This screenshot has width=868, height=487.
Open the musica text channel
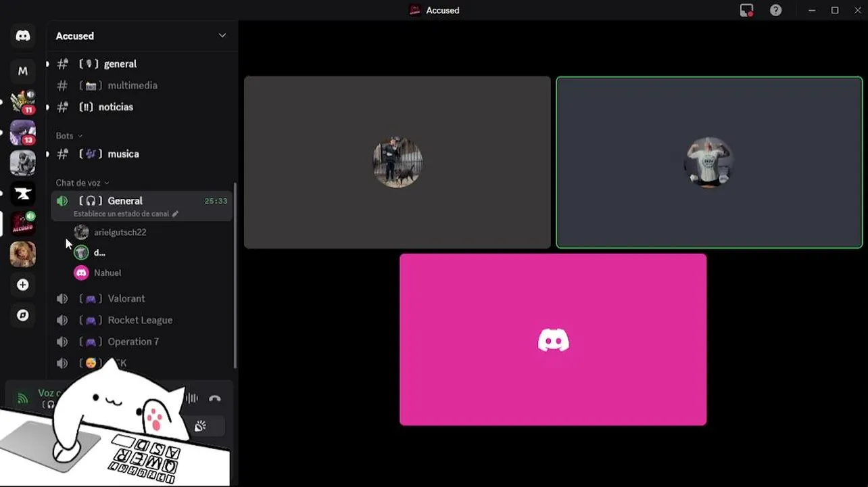click(x=142, y=154)
